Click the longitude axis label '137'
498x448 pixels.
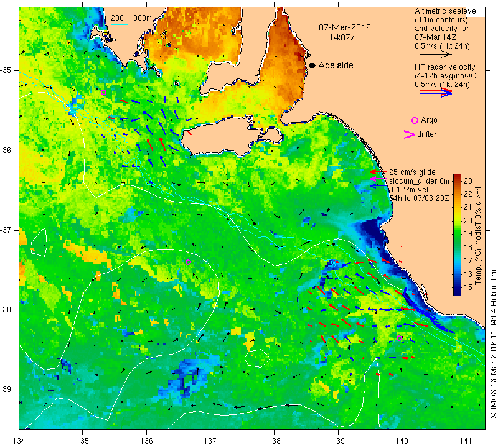pos(210,441)
